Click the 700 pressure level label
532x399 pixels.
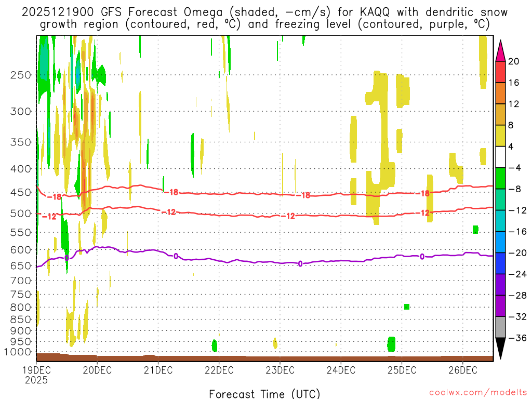coord(21,281)
